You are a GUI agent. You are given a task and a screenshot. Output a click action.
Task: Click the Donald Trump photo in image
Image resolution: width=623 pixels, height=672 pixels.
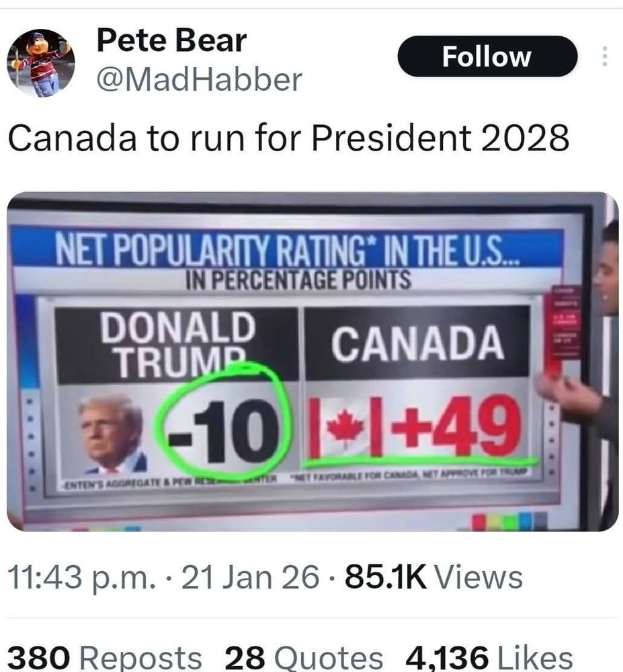click(x=113, y=433)
